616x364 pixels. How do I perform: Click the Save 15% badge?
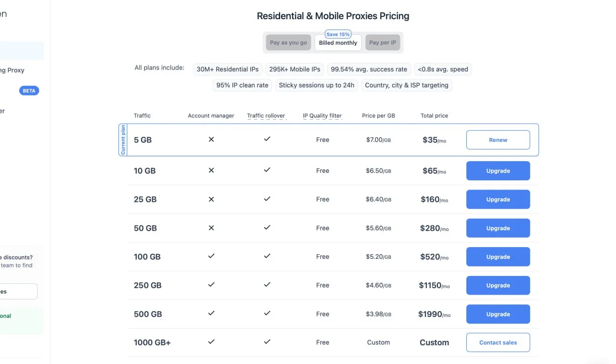click(x=338, y=34)
